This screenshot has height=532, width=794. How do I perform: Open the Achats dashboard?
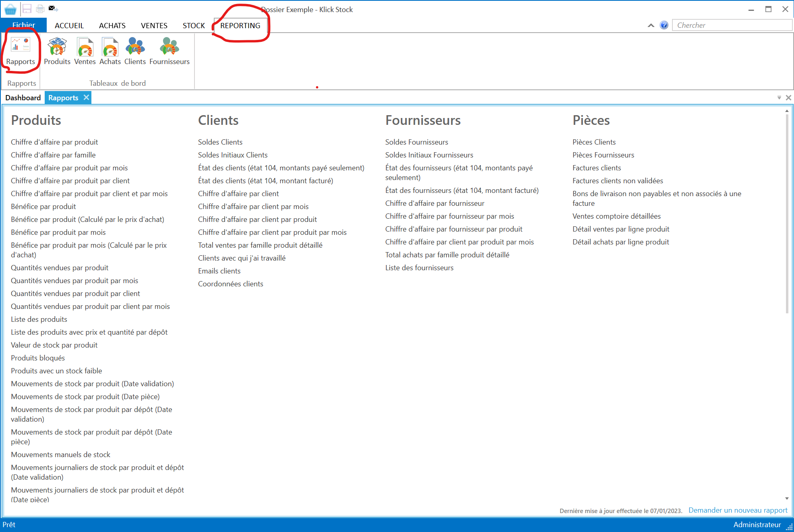(110, 50)
